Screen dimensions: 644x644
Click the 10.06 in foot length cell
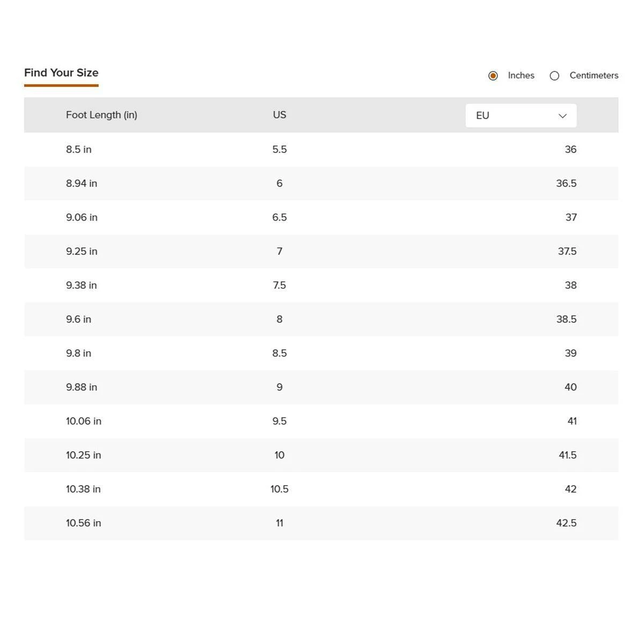coord(84,421)
